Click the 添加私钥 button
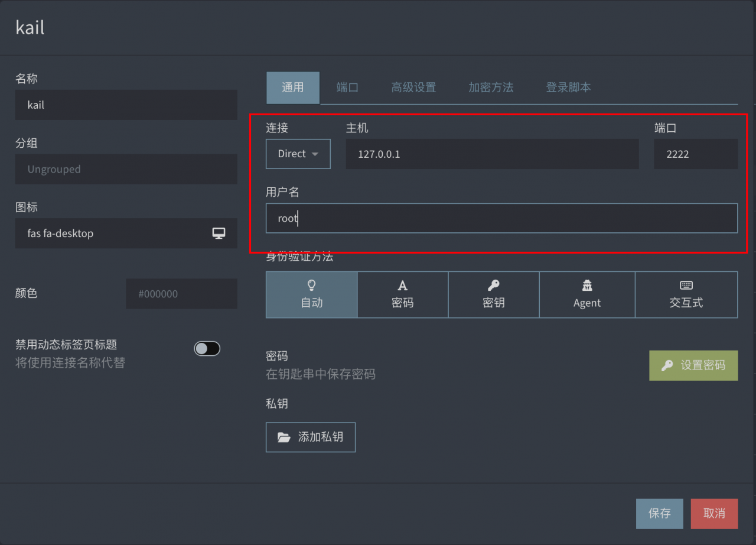756x545 pixels. tap(311, 437)
